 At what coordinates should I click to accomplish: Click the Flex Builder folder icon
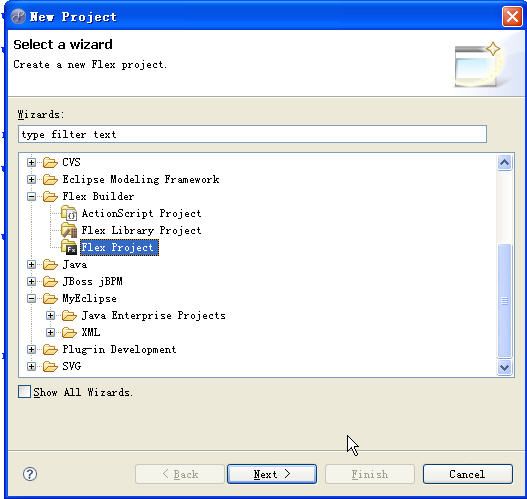(x=50, y=197)
